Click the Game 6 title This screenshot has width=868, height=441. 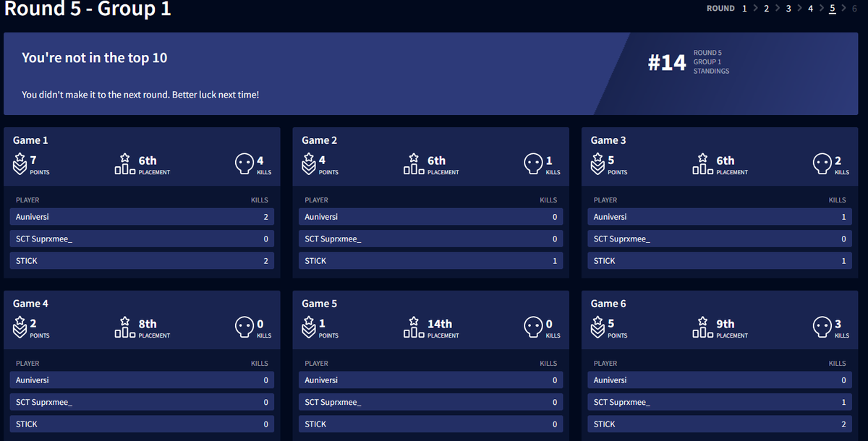[x=608, y=304]
